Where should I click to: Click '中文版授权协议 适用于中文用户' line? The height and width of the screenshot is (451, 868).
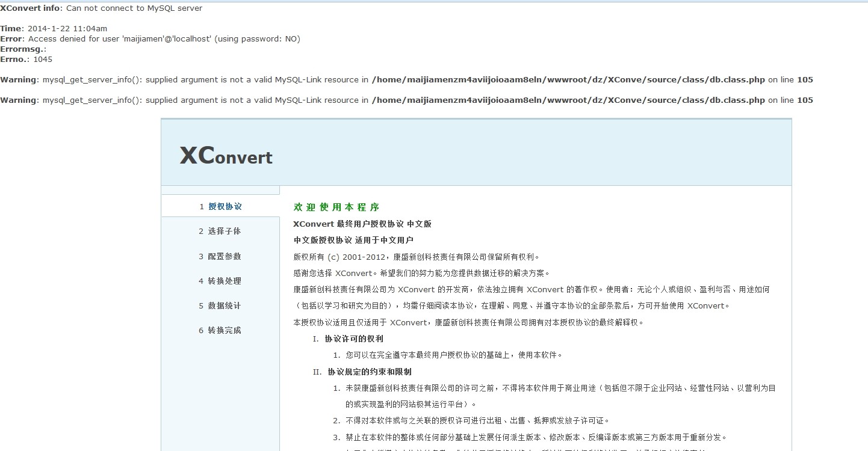point(353,240)
